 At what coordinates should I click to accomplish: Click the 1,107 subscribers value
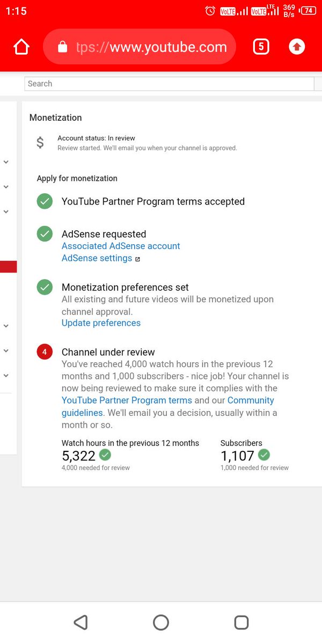click(237, 456)
